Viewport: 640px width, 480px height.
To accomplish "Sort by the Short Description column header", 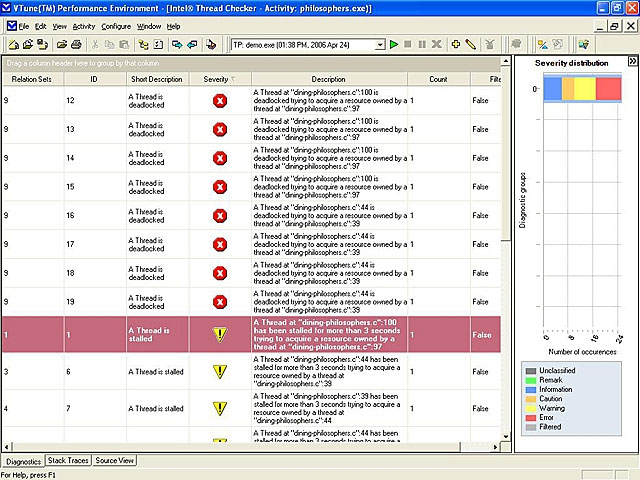I will (157, 79).
